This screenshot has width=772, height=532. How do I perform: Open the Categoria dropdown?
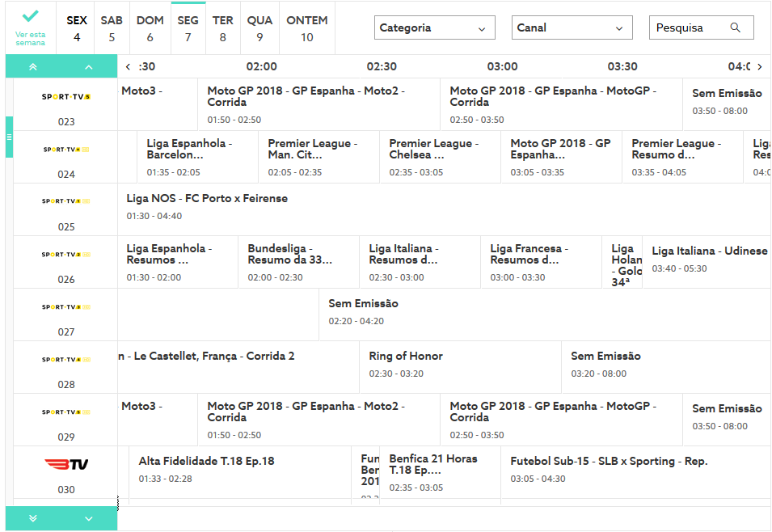tap(434, 27)
